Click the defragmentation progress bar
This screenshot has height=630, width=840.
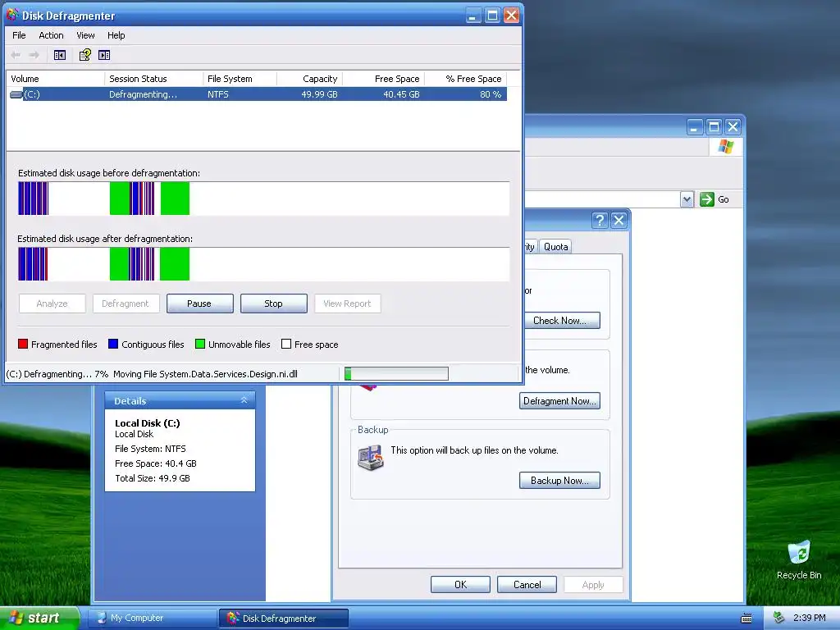[396, 374]
